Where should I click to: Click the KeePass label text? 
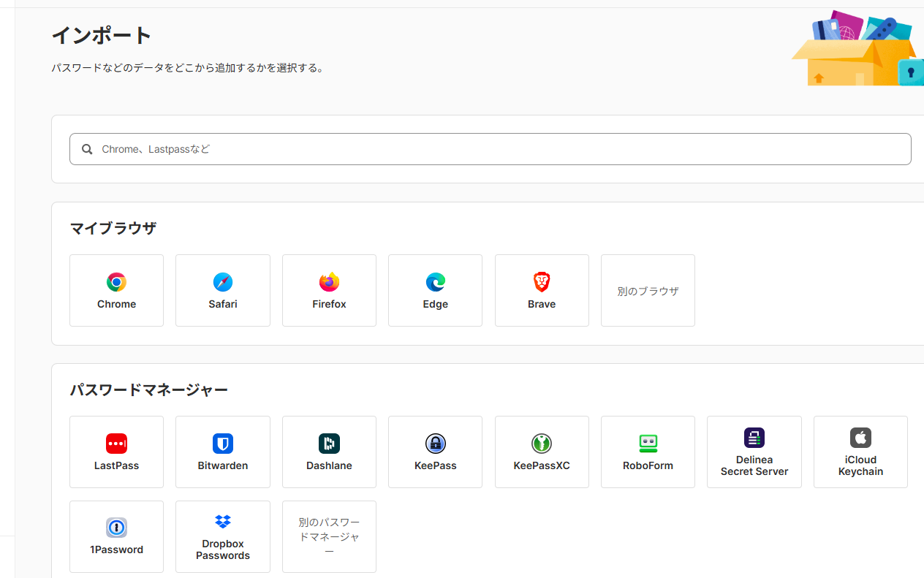pos(436,465)
